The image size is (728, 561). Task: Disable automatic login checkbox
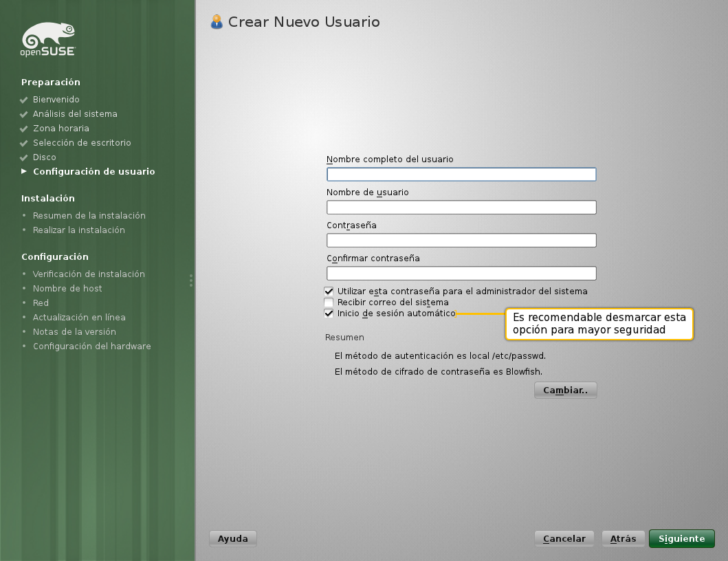click(329, 313)
